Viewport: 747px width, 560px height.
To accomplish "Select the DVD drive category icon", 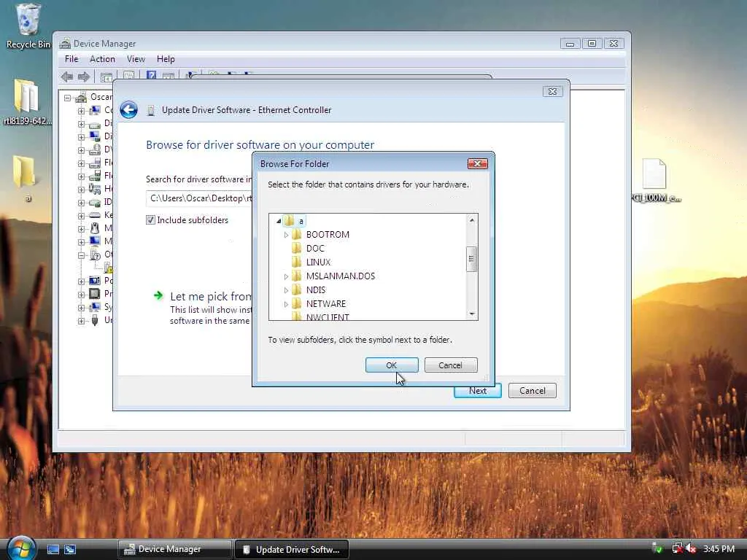I will pyautogui.click(x=95, y=149).
